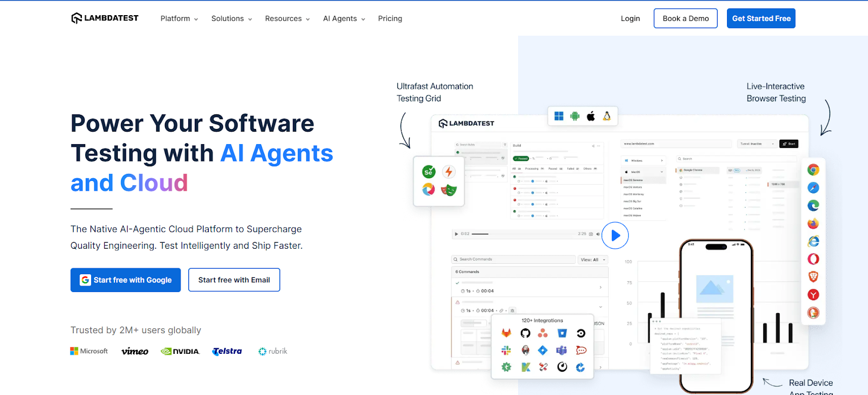Image resolution: width=868 pixels, height=395 pixels.
Task: Click Book a Demo button
Action: click(x=686, y=18)
